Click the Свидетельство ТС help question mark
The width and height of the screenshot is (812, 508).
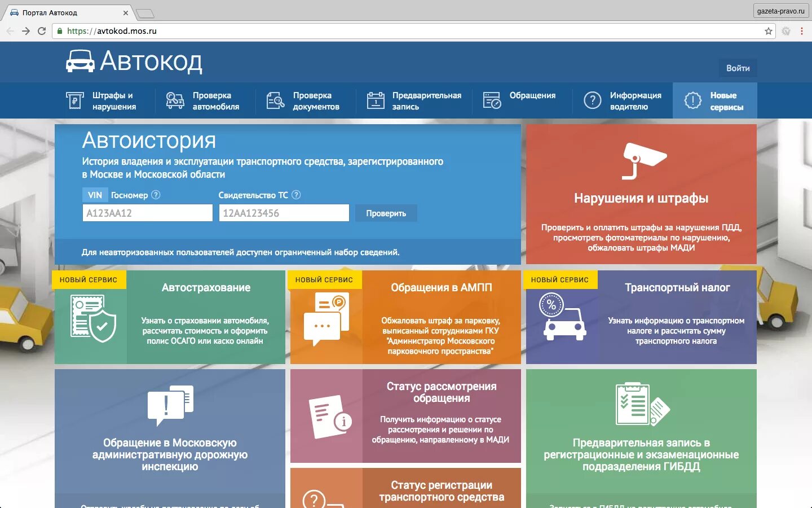point(296,195)
